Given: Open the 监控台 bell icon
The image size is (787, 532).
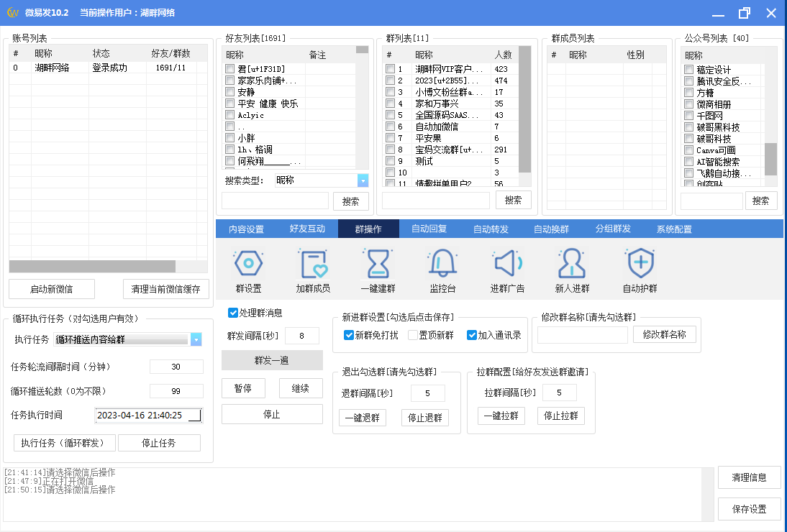Looking at the screenshot, I should click(442, 271).
